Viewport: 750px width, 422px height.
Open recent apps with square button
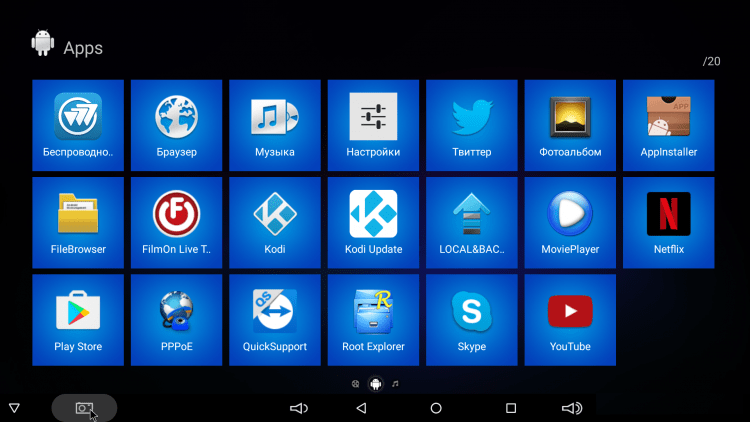pyautogui.click(x=511, y=408)
